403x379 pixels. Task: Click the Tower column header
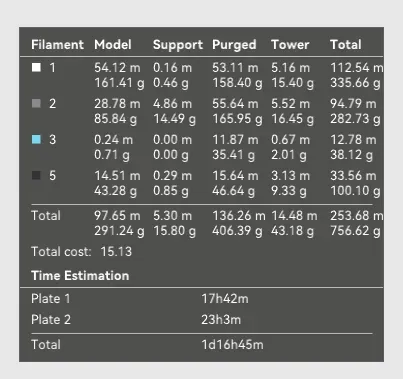(x=290, y=45)
